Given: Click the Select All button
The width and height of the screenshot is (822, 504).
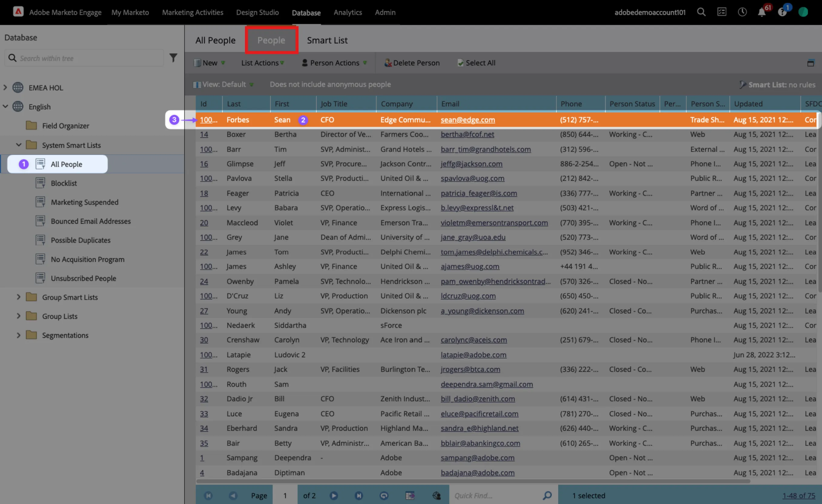Looking at the screenshot, I should click(476, 63).
